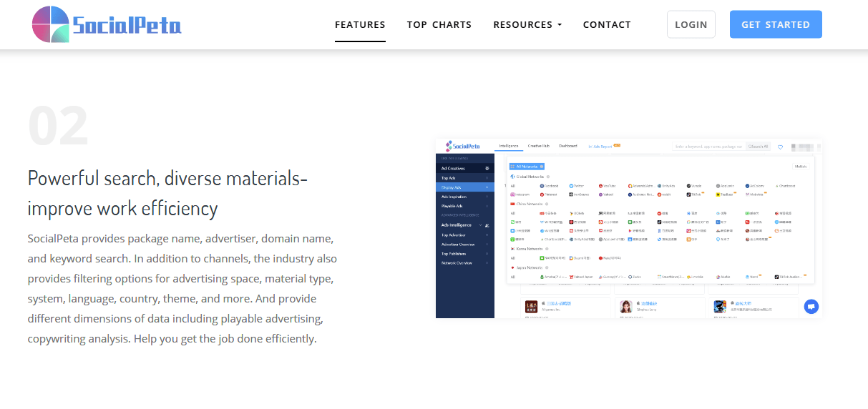Choose Vungle network option

pyautogui.click(x=694, y=186)
